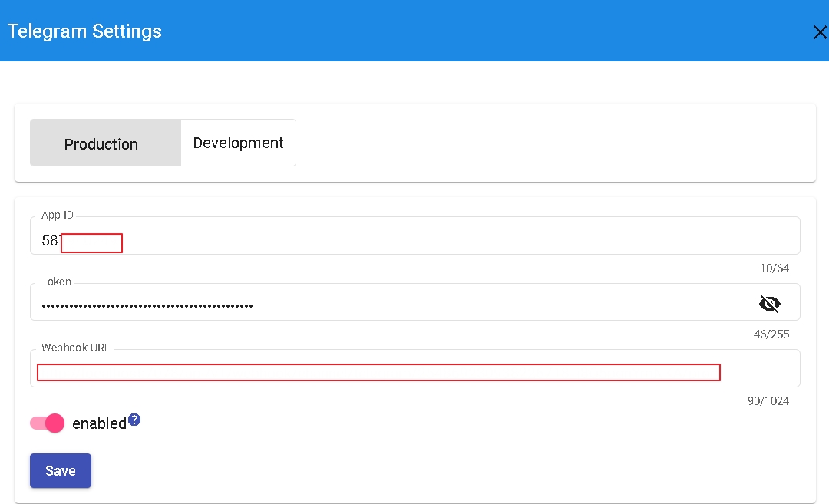The image size is (829, 504).
Task: Click the 46/255 Token character counter
Action: pos(771,334)
